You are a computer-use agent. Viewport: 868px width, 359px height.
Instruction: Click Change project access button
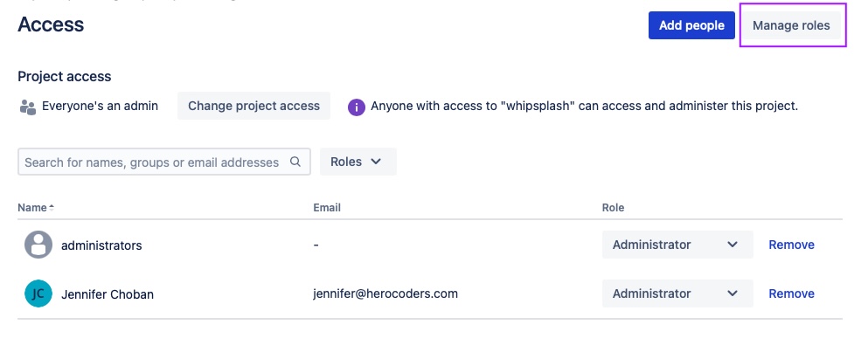pos(253,106)
